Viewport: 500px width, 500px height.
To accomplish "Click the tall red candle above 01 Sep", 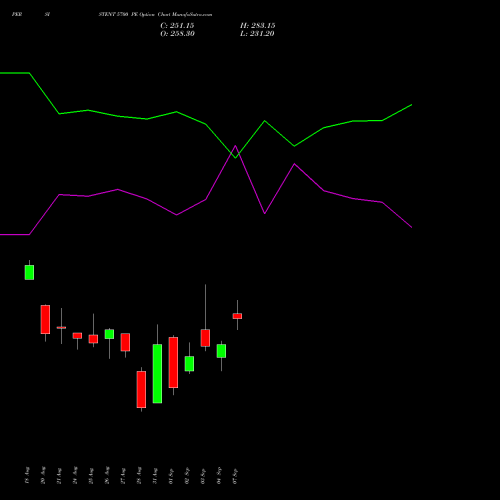I will point(173,362).
